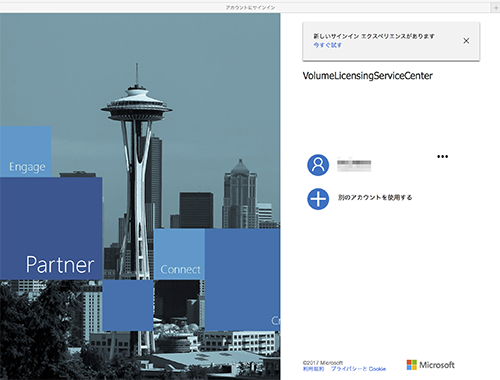Click the 新しいサインイン エクスペリエンス banner message
This screenshot has width=500, height=380.
pyautogui.click(x=374, y=36)
